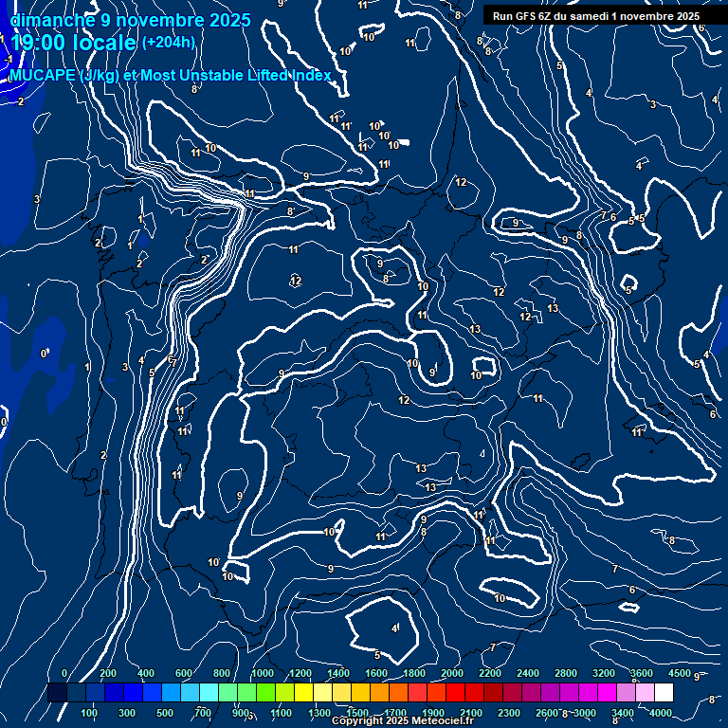The height and width of the screenshot is (728, 728).
Task: Choose the amber swatch between 1500 and 1600
Action: click(362, 692)
